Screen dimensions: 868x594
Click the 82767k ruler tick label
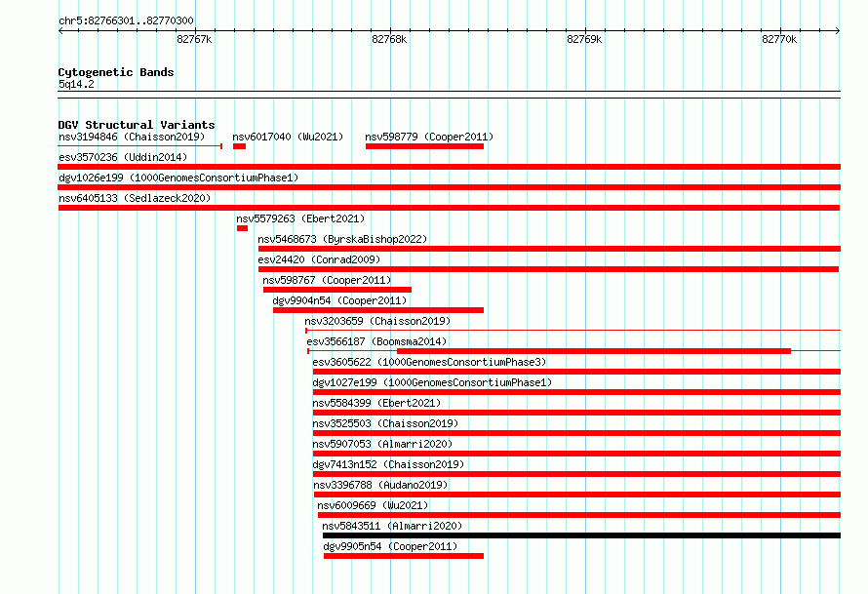[x=194, y=39]
